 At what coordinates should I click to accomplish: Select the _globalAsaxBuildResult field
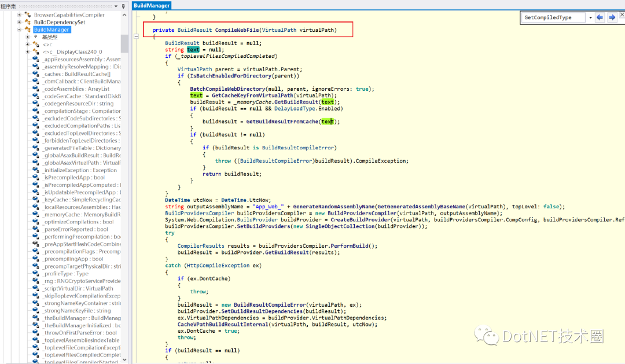click(x=82, y=156)
